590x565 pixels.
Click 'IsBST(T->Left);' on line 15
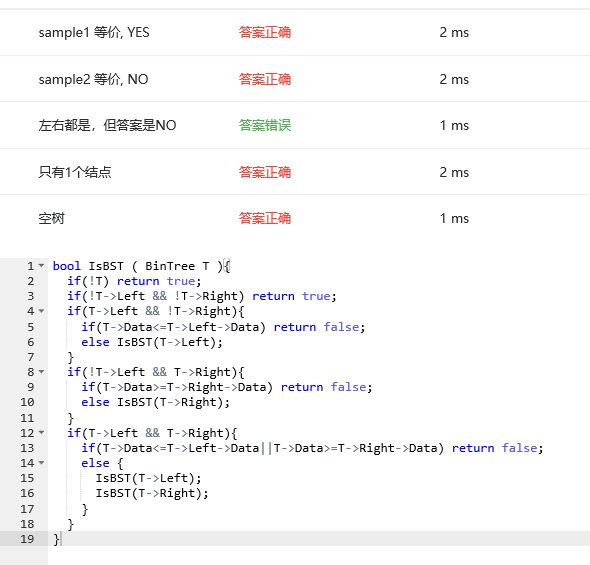tap(148, 478)
